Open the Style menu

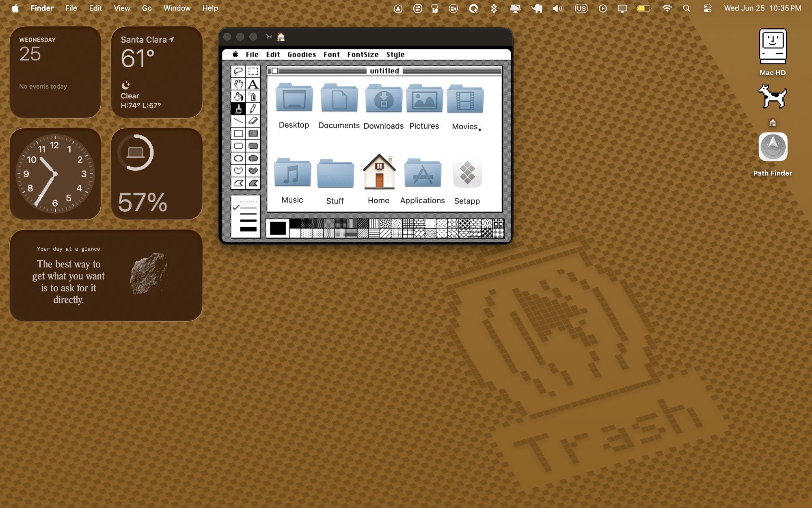(395, 54)
